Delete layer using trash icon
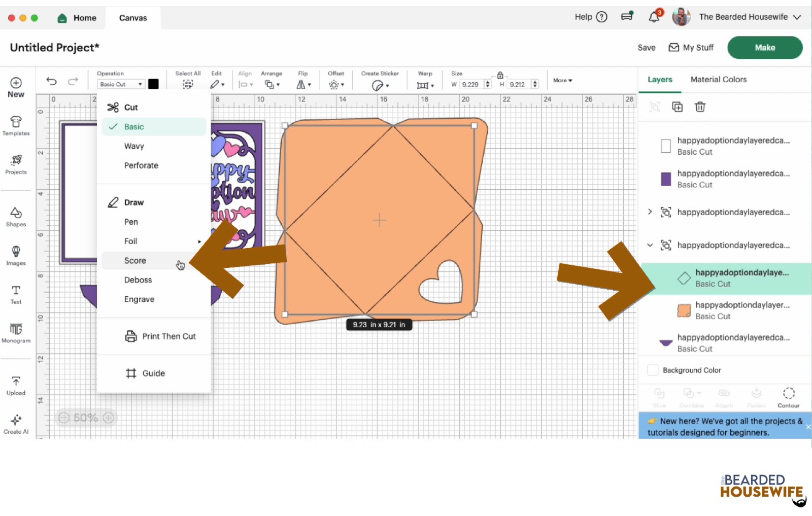The width and height of the screenshot is (812, 516). (700, 107)
